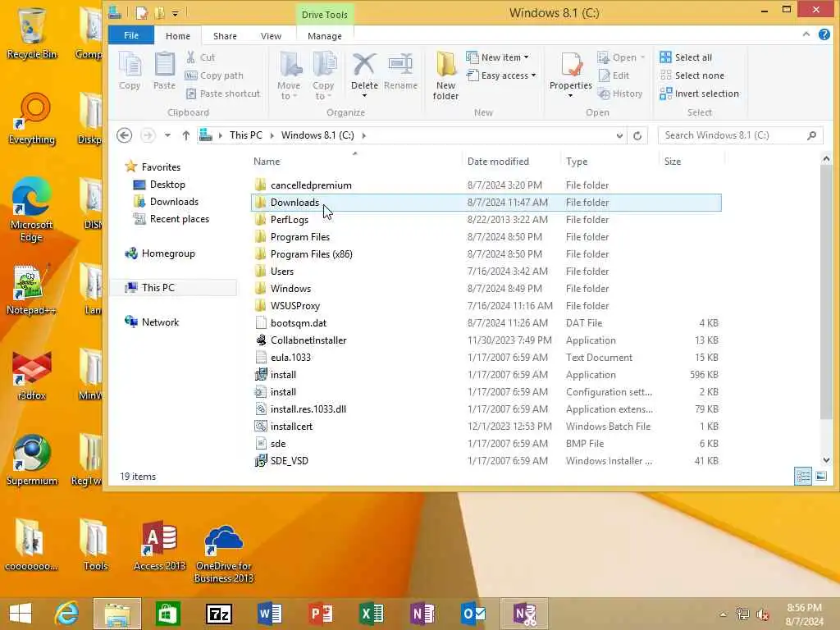The height and width of the screenshot is (630, 840).
Task: Switch to the Share tab
Action: coord(225,36)
